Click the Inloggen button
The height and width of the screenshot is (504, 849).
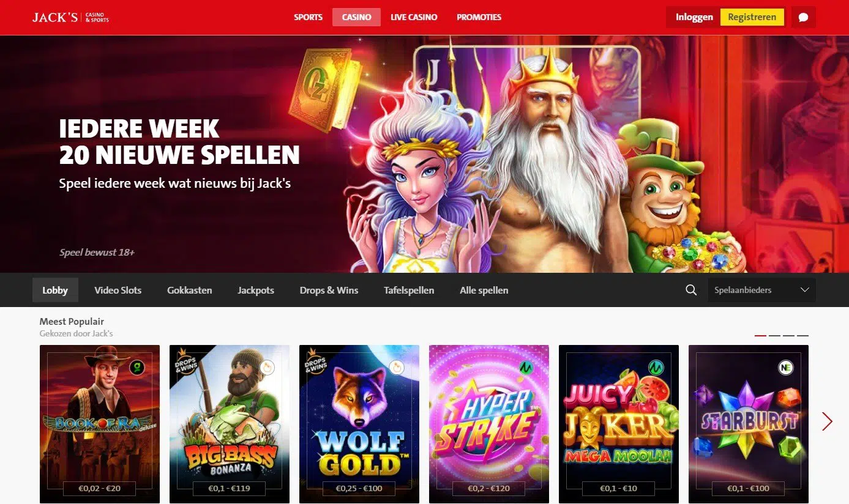pos(694,17)
